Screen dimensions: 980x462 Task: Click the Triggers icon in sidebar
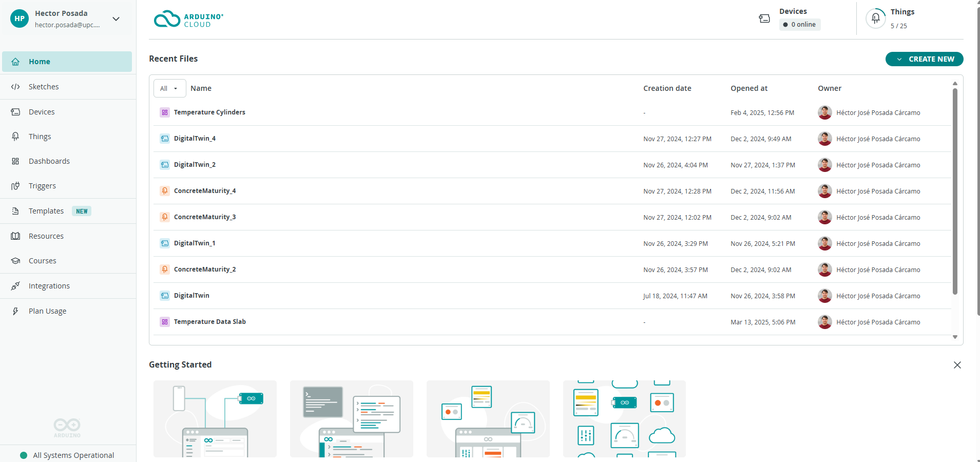pyautogui.click(x=15, y=186)
